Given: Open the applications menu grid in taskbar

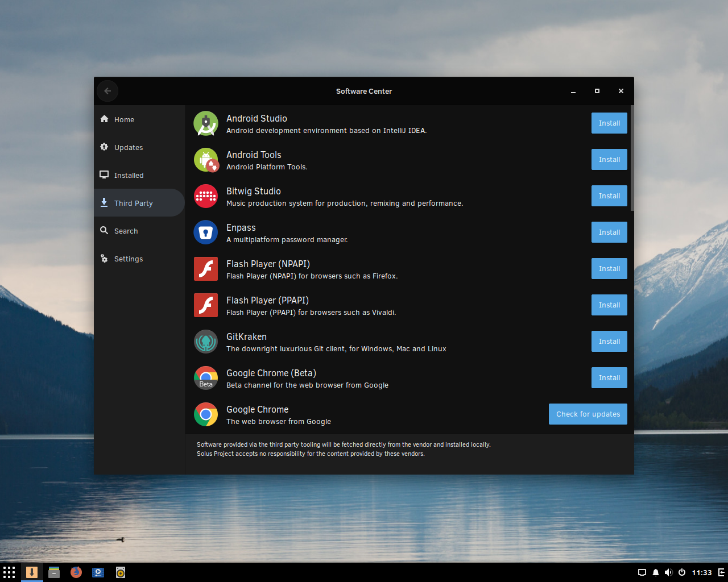Looking at the screenshot, I should pyautogui.click(x=9, y=572).
